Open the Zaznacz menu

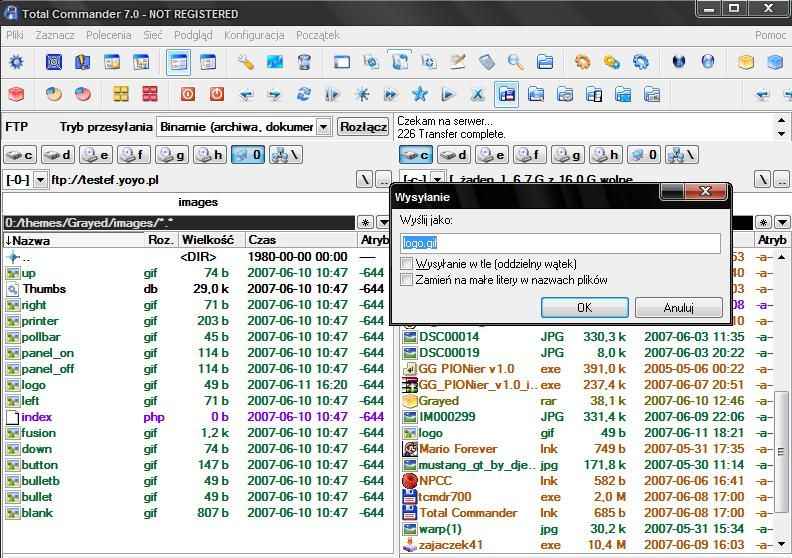55,35
